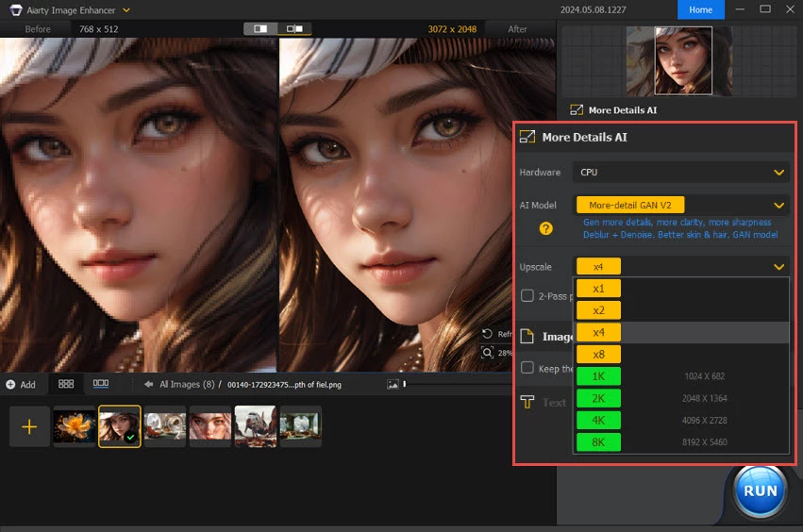Select the bird creature thumbnail
The width and height of the screenshot is (803, 532).
pyautogui.click(x=255, y=426)
